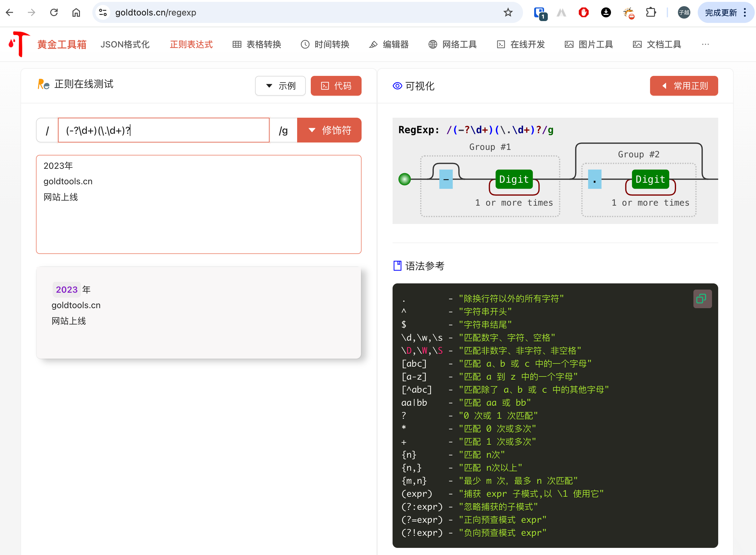Screen dimensions: 756x555
Task: Open the 编辑器 menu item
Action: click(389, 44)
